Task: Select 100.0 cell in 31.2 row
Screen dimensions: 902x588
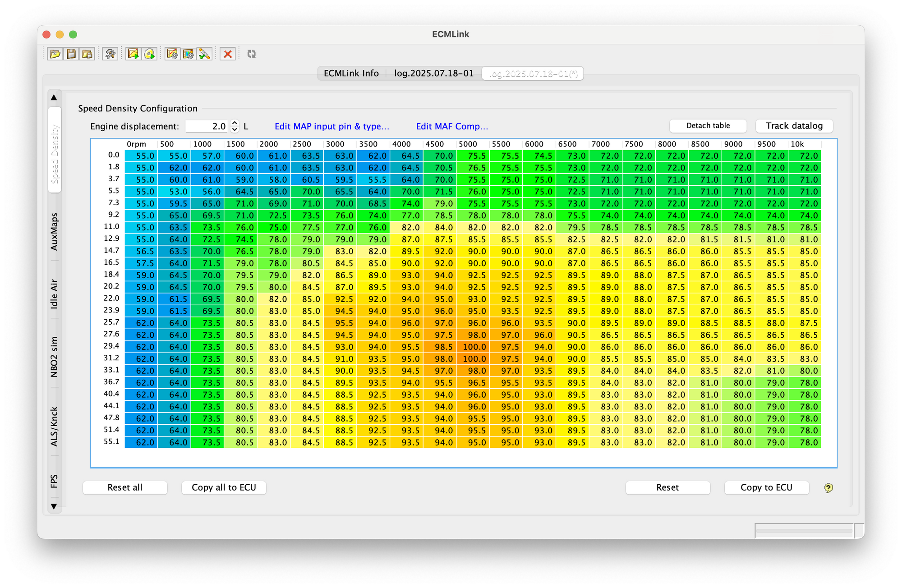Action: [x=473, y=359]
